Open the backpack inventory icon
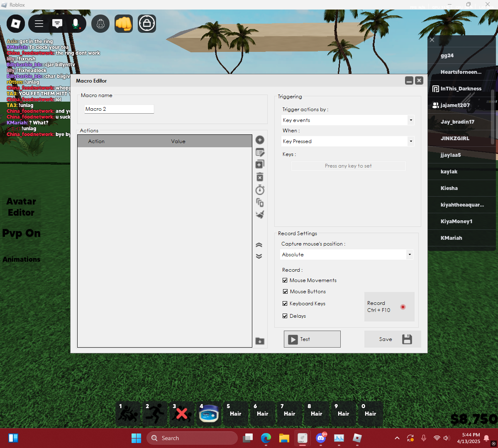The width and height of the screenshot is (498, 448). (100, 24)
